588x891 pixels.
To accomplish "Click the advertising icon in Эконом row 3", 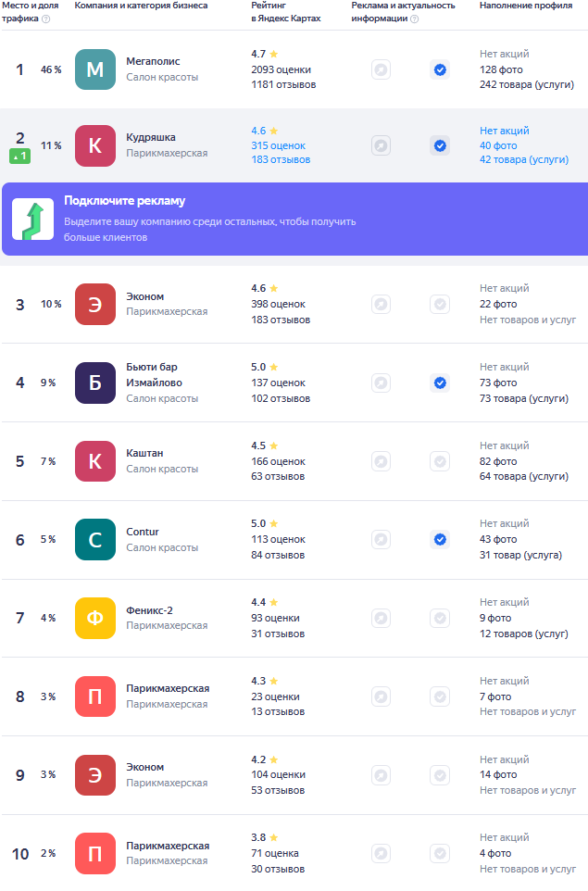I will 381,304.
